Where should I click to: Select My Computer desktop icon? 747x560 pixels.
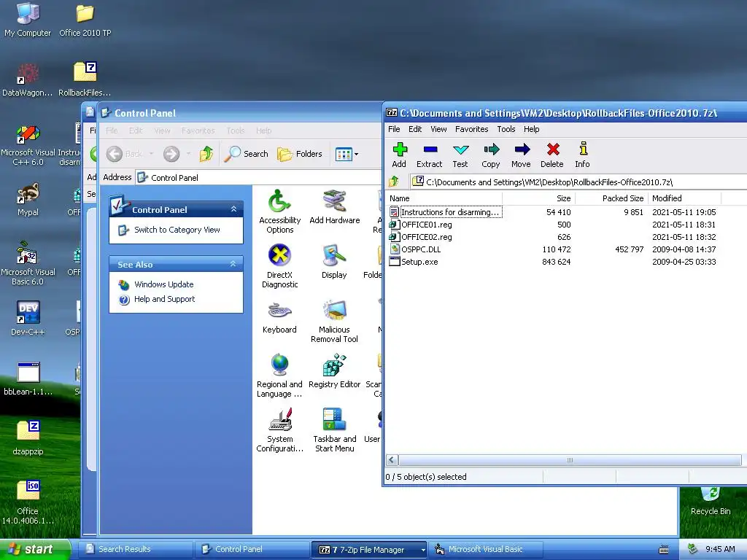[28, 20]
